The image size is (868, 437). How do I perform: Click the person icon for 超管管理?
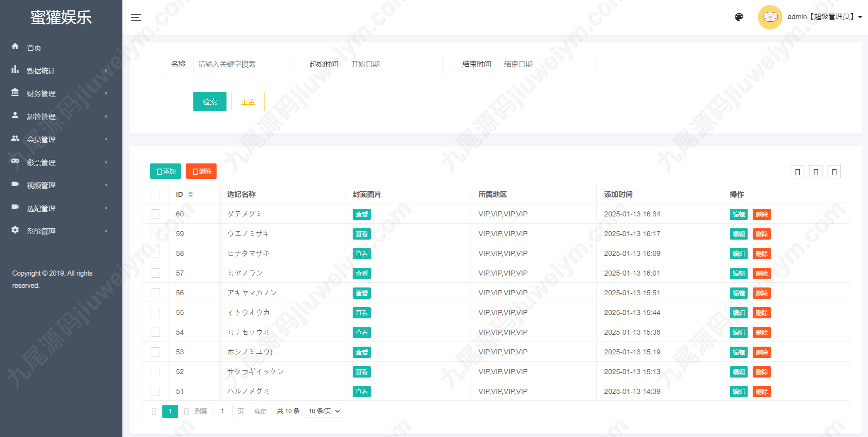pyautogui.click(x=15, y=116)
